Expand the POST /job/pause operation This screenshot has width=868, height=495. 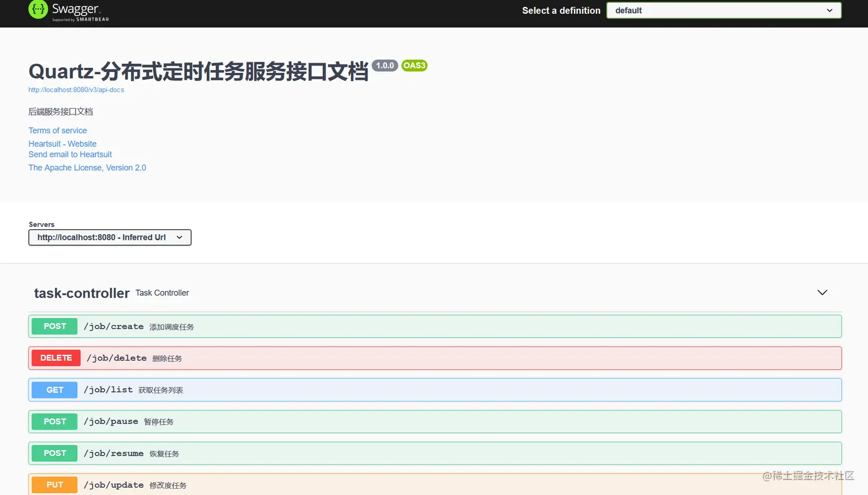tap(435, 421)
